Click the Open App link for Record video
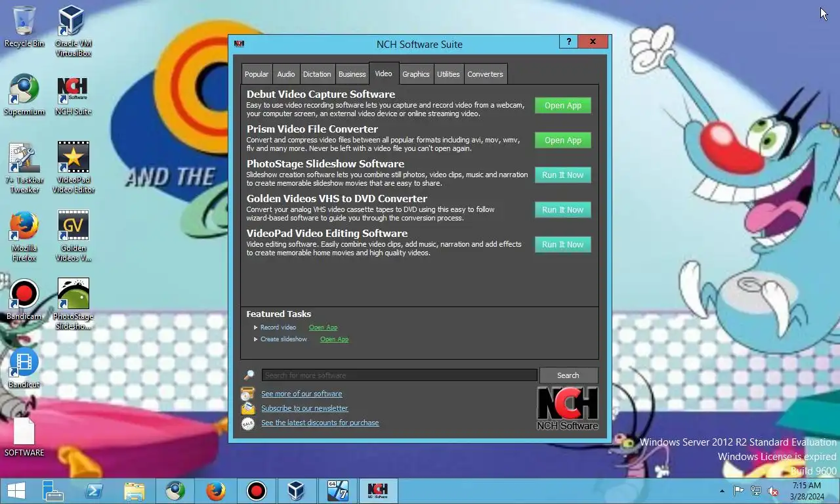 coord(323,327)
